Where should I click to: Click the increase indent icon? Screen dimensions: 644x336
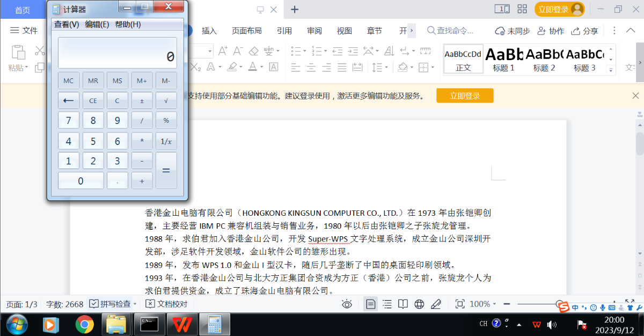(x=353, y=51)
